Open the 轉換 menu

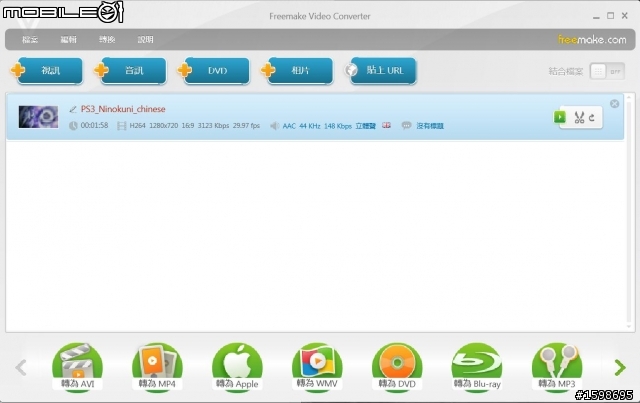tap(107, 40)
